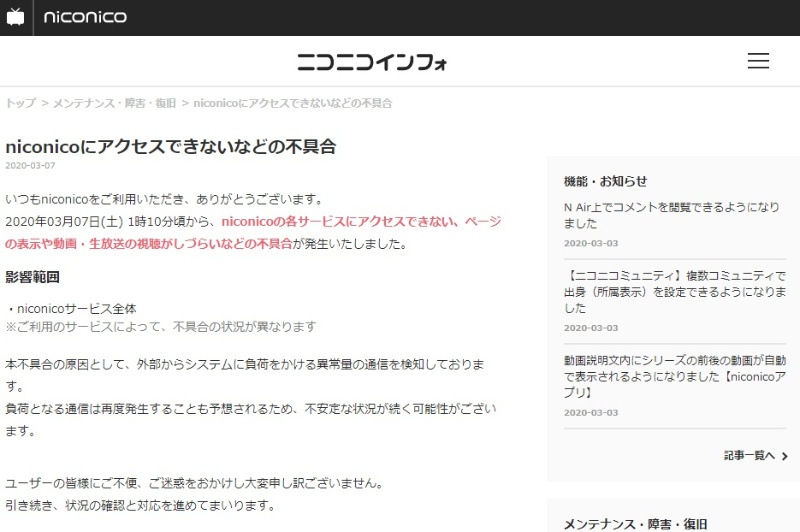The width and height of the screenshot is (800, 532).
Task: Open the ニコニコミュニティ affiliation display article
Action: click(675, 291)
